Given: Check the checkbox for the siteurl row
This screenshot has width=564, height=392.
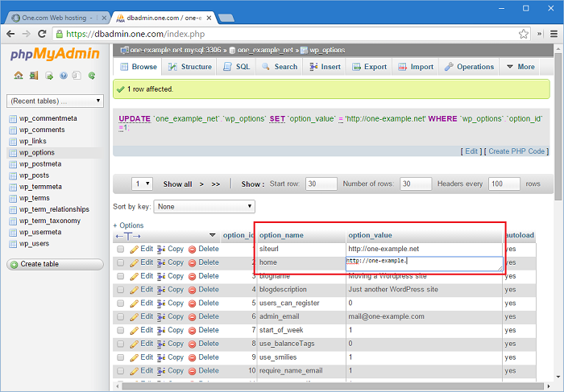Looking at the screenshot, I should tap(120, 250).
